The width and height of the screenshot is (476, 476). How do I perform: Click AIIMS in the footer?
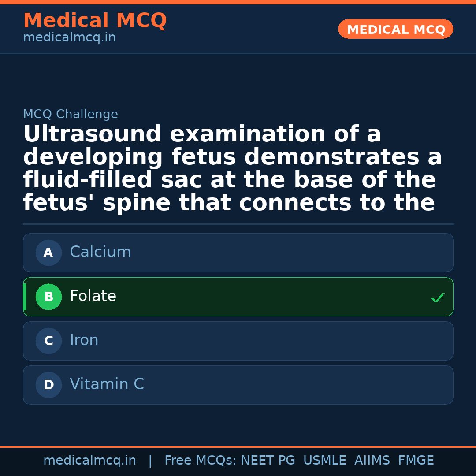click(372, 461)
